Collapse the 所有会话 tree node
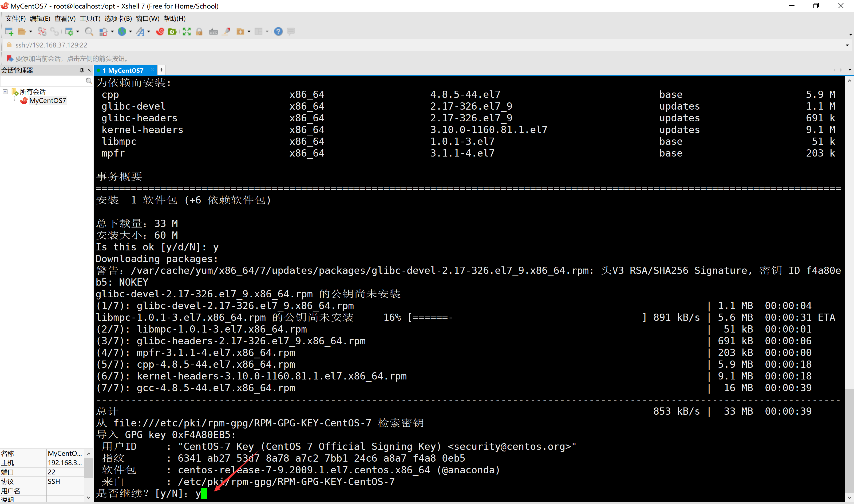This screenshot has width=854, height=504. [x=5, y=92]
